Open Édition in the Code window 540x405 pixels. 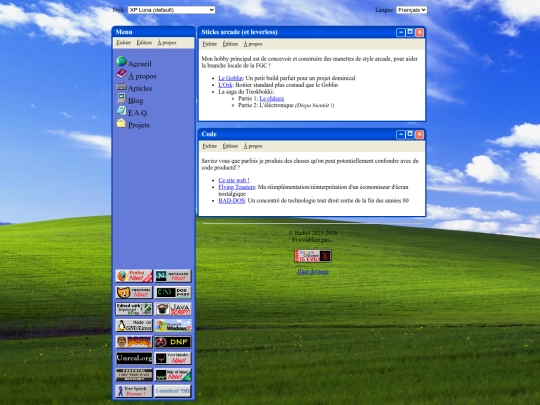click(x=230, y=146)
